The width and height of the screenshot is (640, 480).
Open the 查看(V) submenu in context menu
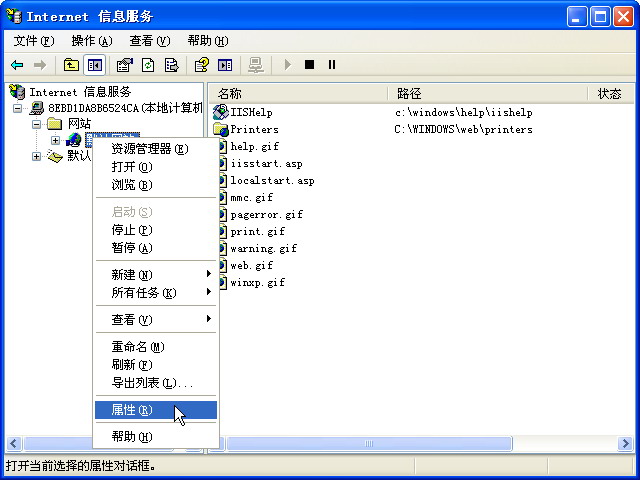(x=156, y=320)
